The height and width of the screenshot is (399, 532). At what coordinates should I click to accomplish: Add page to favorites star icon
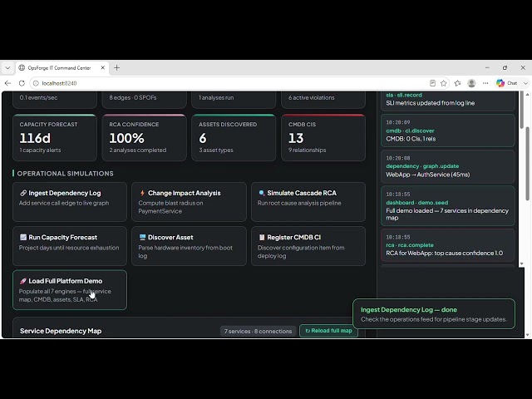pyautogui.click(x=443, y=83)
